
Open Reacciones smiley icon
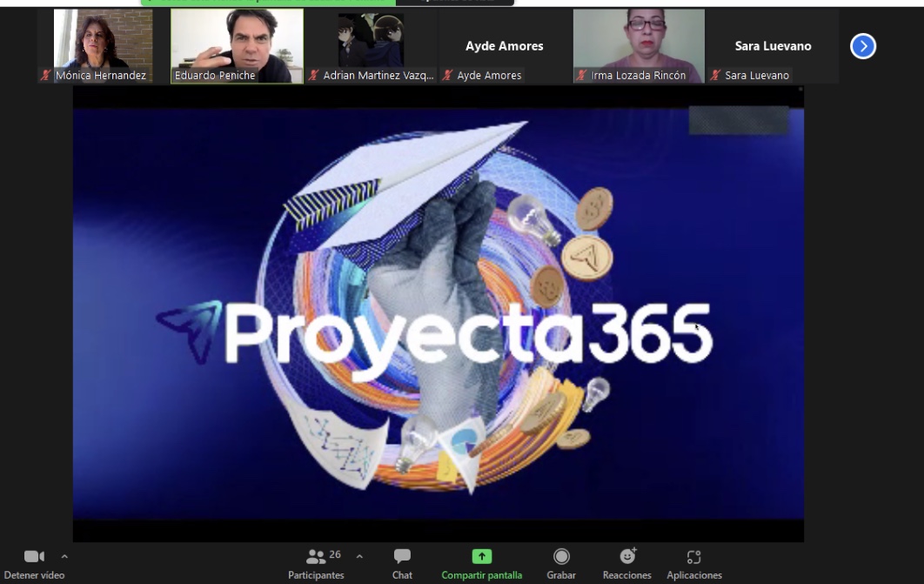pyautogui.click(x=627, y=555)
